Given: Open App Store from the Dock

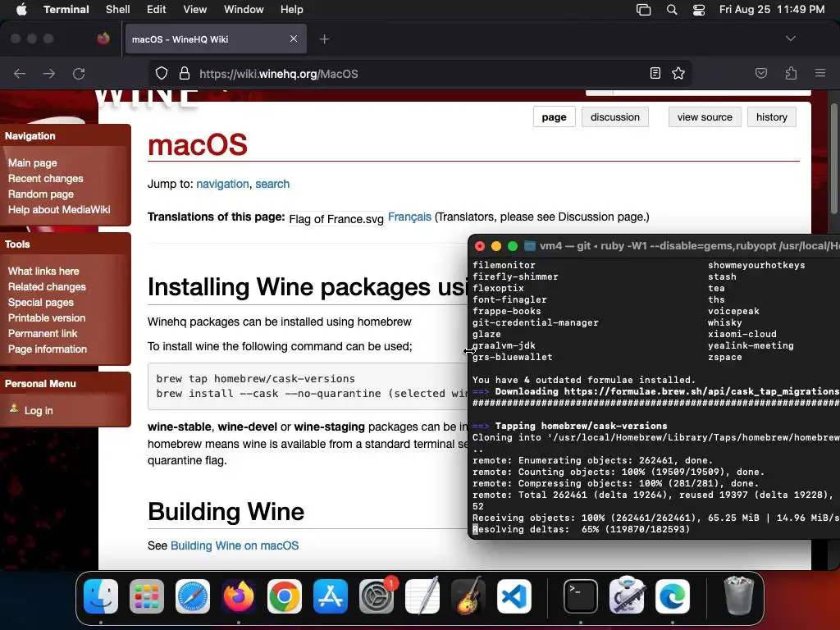Looking at the screenshot, I should pos(331,596).
